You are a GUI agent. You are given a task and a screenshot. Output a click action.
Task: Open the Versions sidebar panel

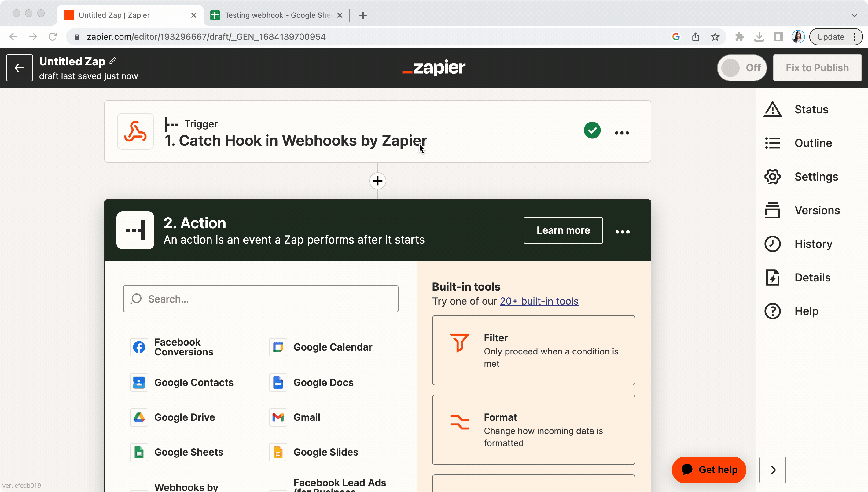click(817, 210)
